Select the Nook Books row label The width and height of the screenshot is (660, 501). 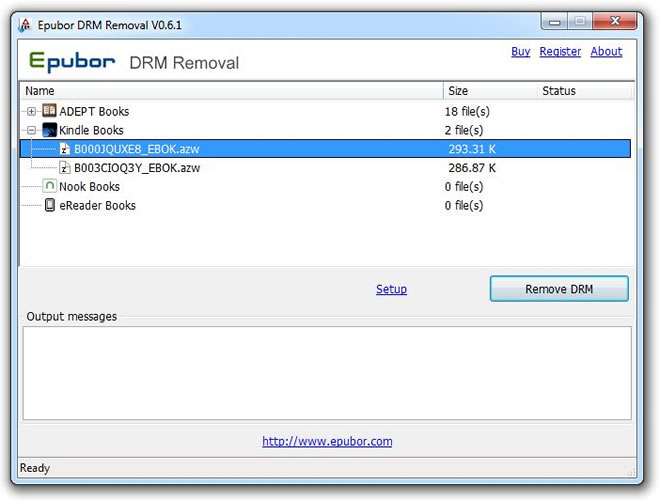[90, 187]
